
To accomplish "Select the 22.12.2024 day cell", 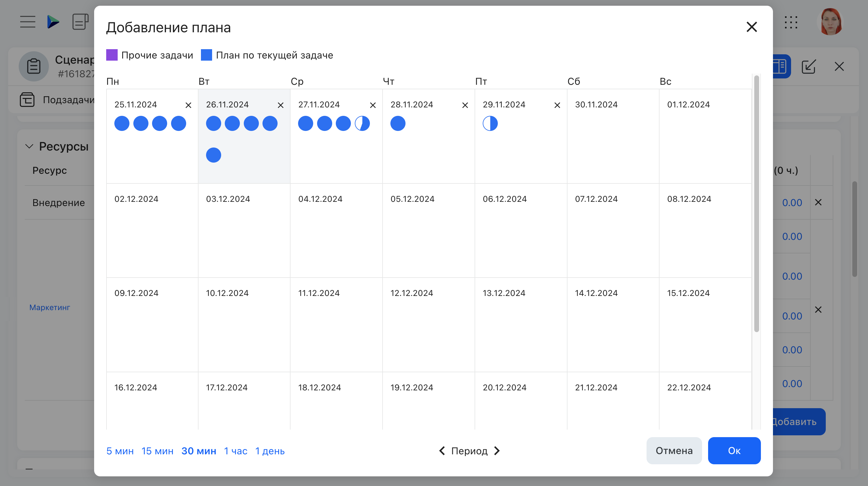I will (705, 401).
